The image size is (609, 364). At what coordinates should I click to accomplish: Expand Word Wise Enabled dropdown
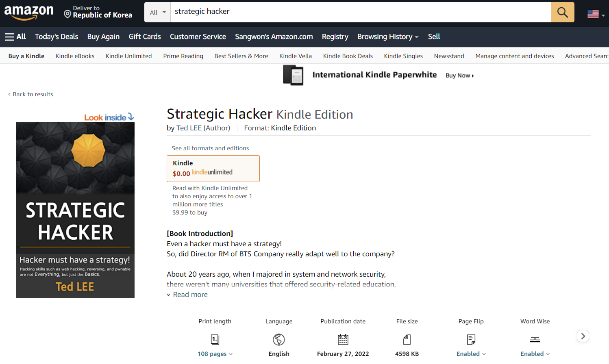click(x=535, y=354)
